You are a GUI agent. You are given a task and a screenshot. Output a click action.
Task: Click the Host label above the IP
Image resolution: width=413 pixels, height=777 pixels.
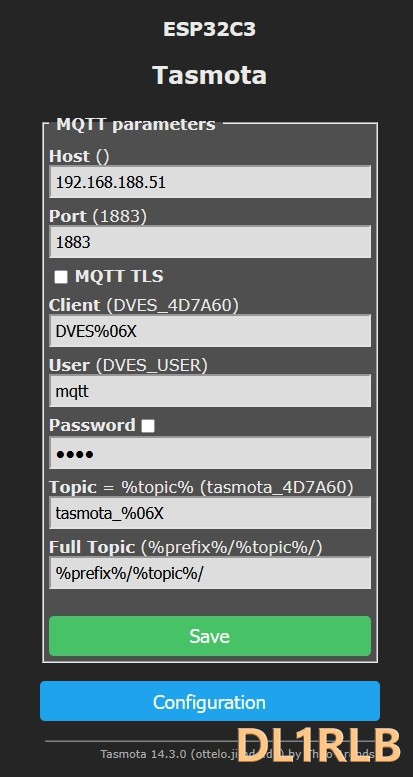pos(69,156)
